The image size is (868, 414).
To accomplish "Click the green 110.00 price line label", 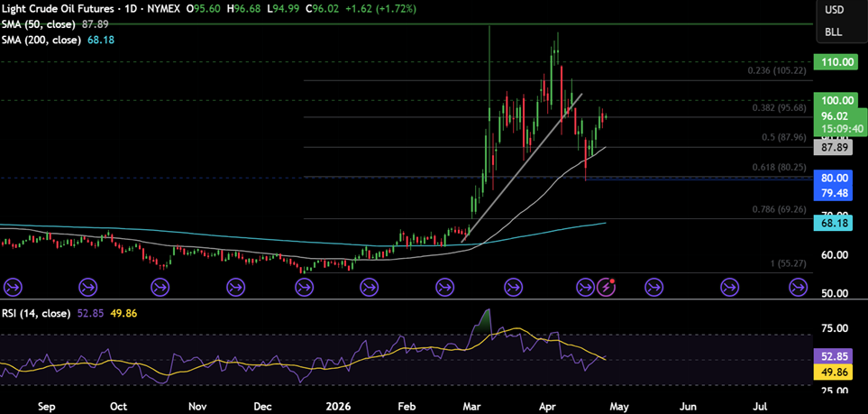I will [x=832, y=62].
